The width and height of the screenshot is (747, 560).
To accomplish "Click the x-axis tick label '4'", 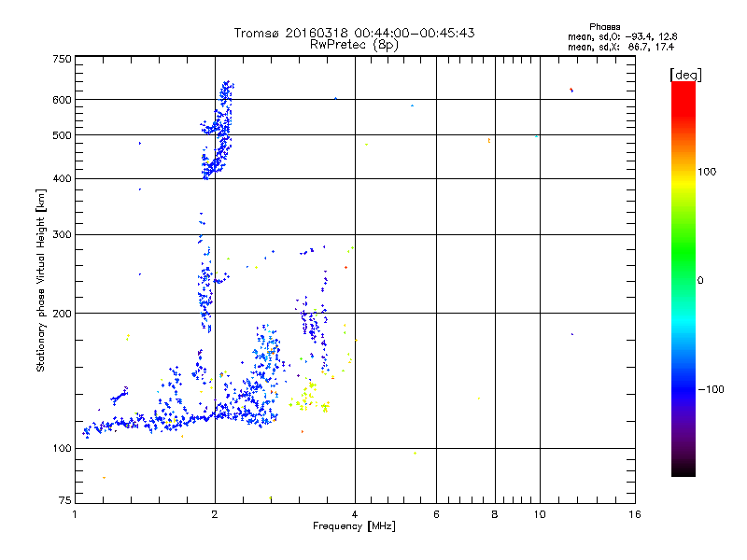I will pos(355,514).
